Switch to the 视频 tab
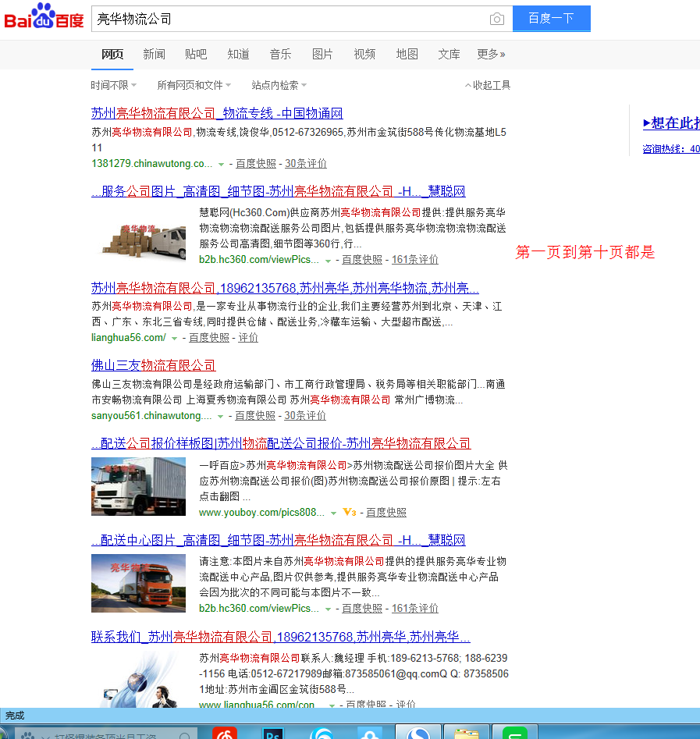 tap(364, 54)
